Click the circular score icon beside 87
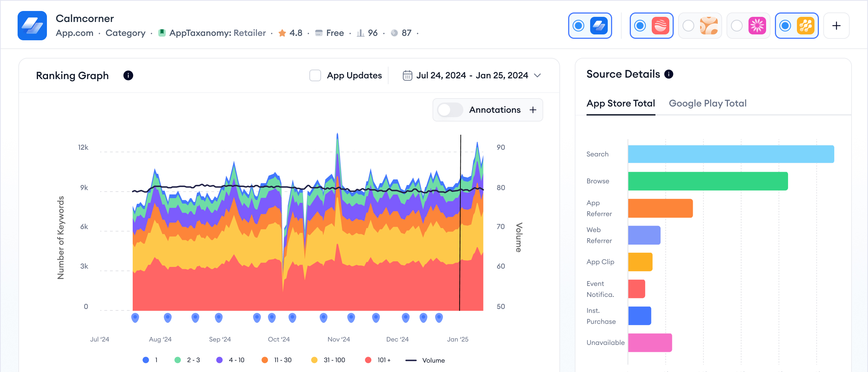This screenshot has height=372, width=868. pyautogui.click(x=394, y=33)
